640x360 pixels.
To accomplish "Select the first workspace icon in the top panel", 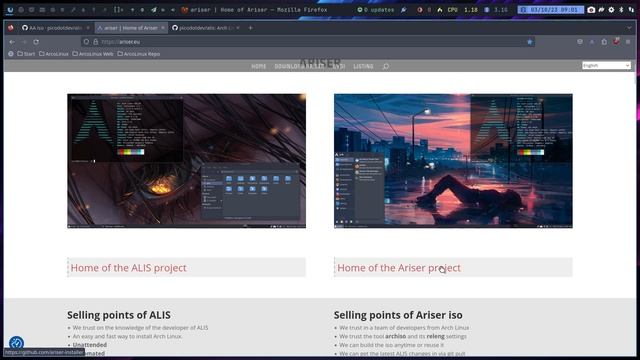I will (x=10, y=9).
